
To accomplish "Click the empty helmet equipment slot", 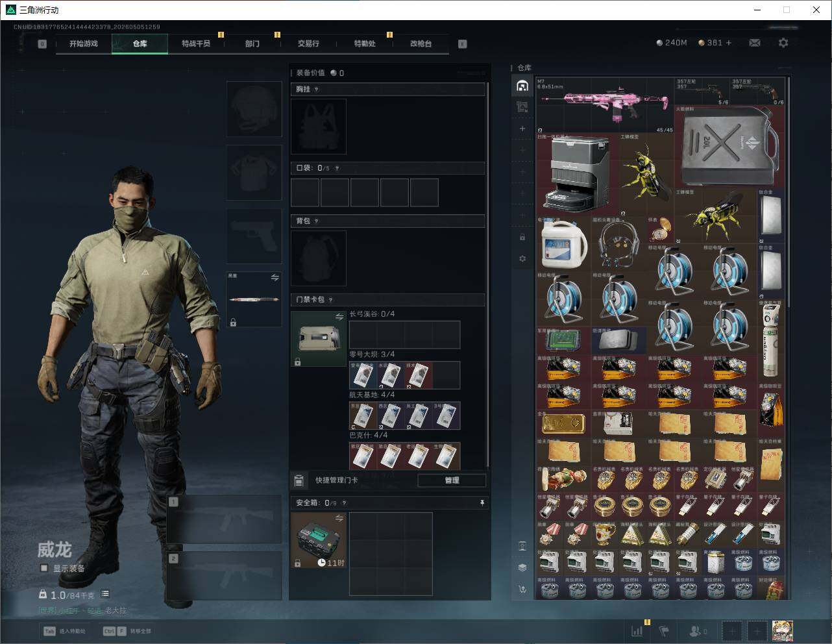I will pos(254,108).
